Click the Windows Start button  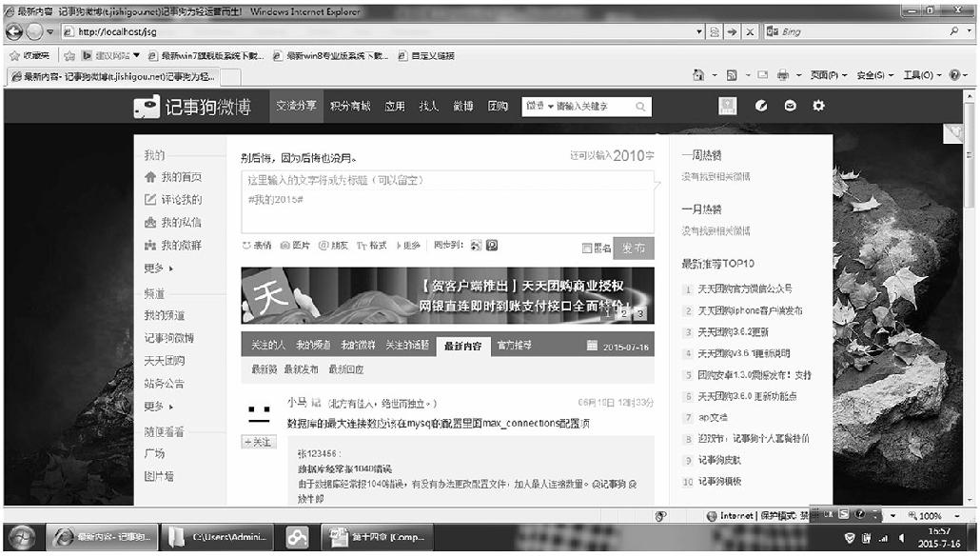(22, 537)
